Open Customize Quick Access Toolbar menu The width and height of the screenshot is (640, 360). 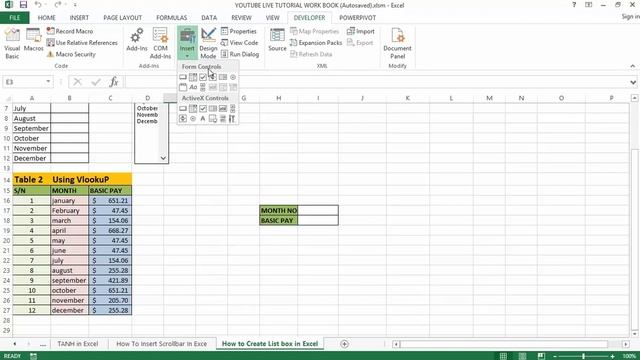[x=76, y=5]
